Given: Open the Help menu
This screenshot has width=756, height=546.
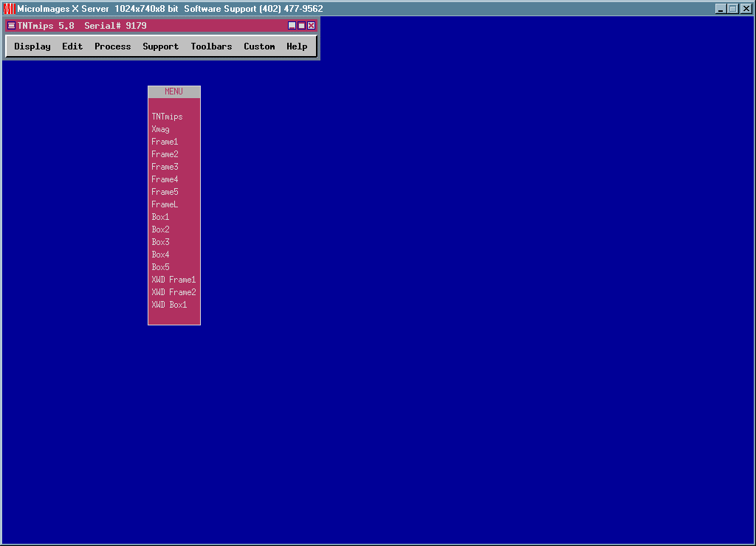Looking at the screenshot, I should [297, 46].
